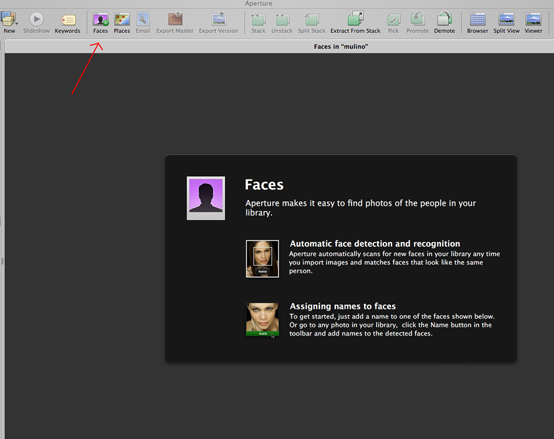Click the 'Aperture' window title text
The image size is (554, 439).
click(x=259, y=4)
